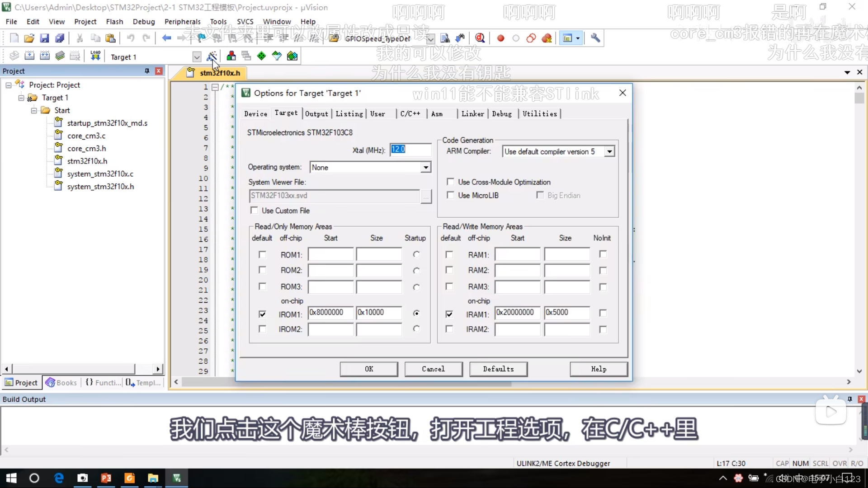The image size is (868, 488).
Task: Click the Defaults button
Action: coord(498,369)
